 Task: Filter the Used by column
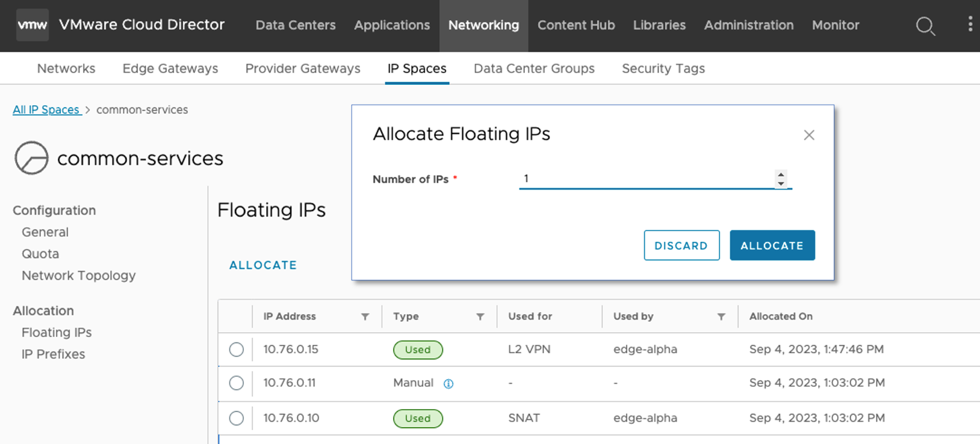(x=721, y=317)
